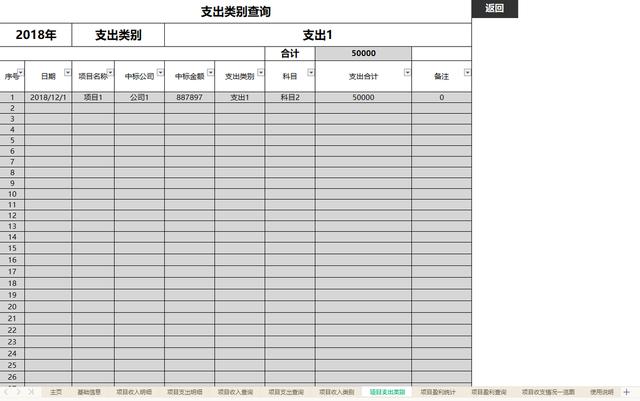This screenshot has width=640, height=401.
Task: Click the 日期 column header text
Action: (x=48, y=76)
